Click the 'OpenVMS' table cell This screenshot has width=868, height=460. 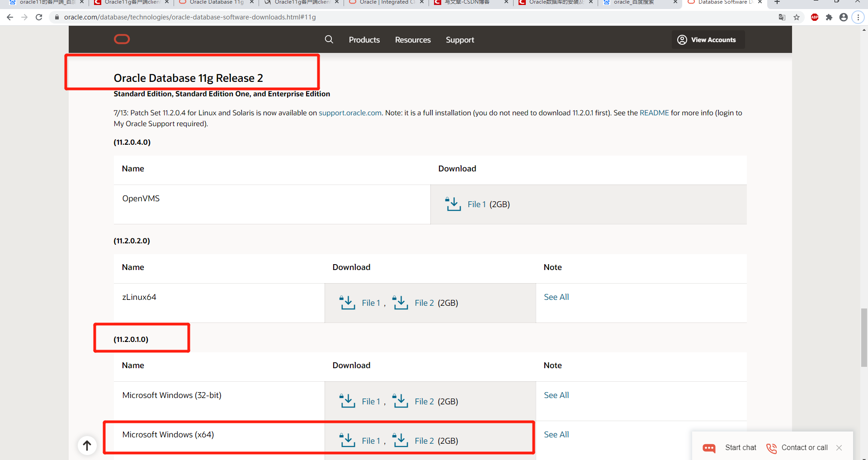tap(272, 204)
